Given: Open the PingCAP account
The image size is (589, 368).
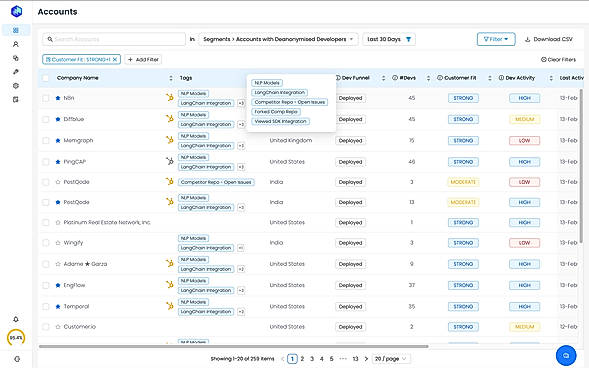Looking at the screenshot, I should click(74, 162).
